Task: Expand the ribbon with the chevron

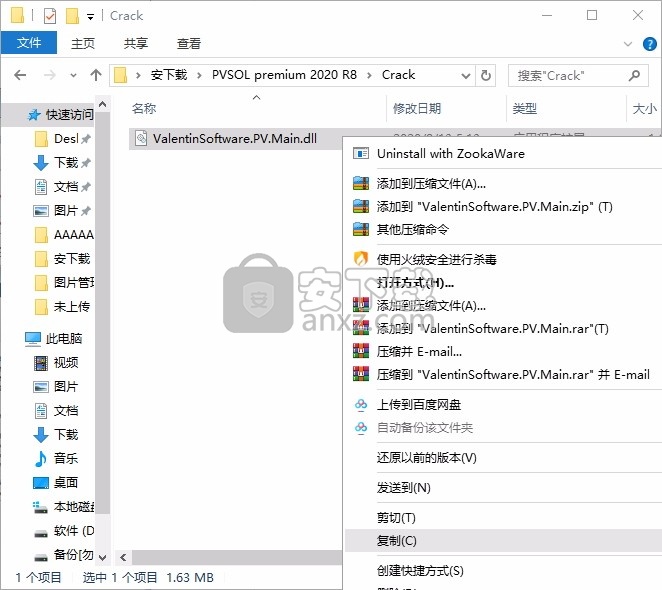Action: [x=628, y=44]
